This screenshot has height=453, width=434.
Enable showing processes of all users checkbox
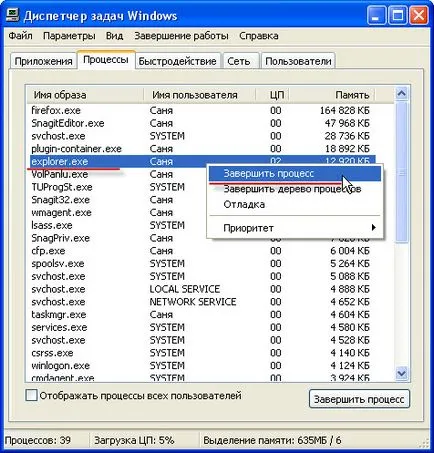(31, 395)
